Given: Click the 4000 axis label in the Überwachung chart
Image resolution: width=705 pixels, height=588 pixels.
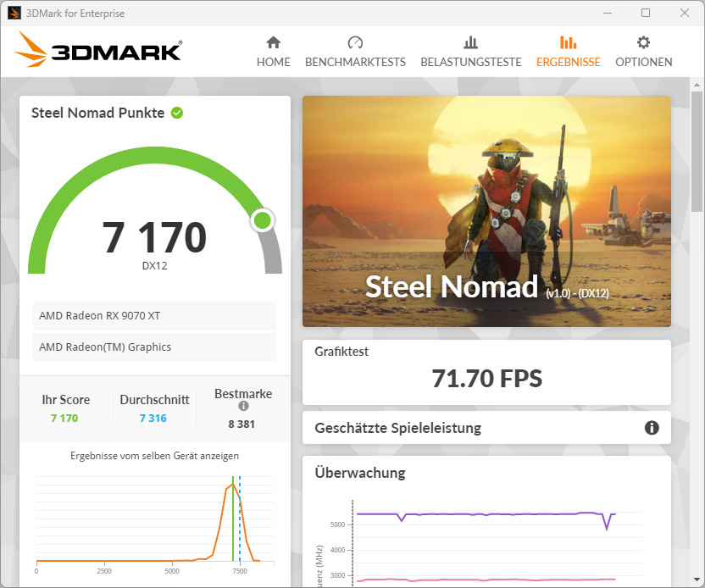Looking at the screenshot, I should (x=337, y=550).
